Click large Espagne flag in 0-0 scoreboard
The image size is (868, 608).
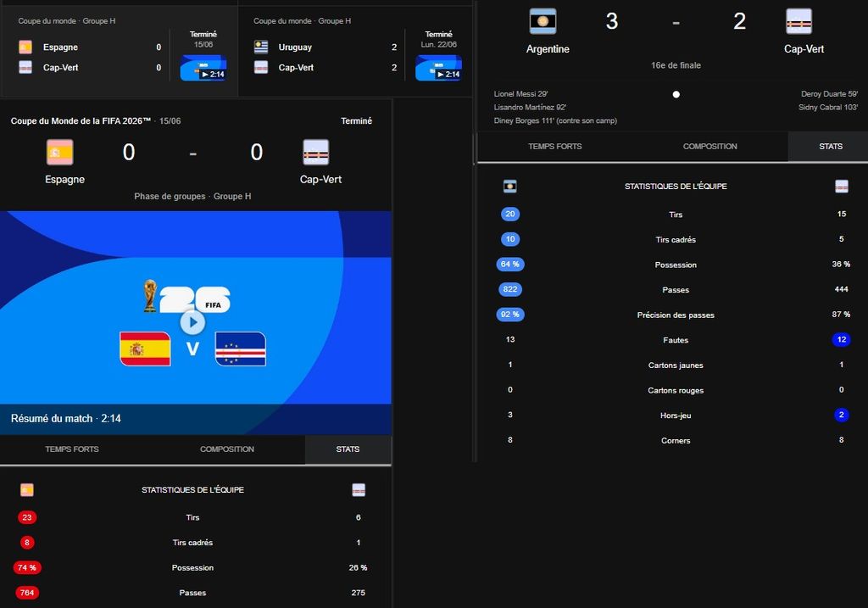tap(60, 153)
